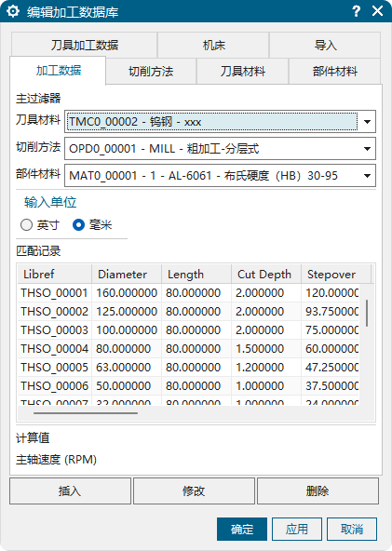Switch to the 刀具加工数据 tab
The height and width of the screenshot is (551, 392).
coord(85,45)
